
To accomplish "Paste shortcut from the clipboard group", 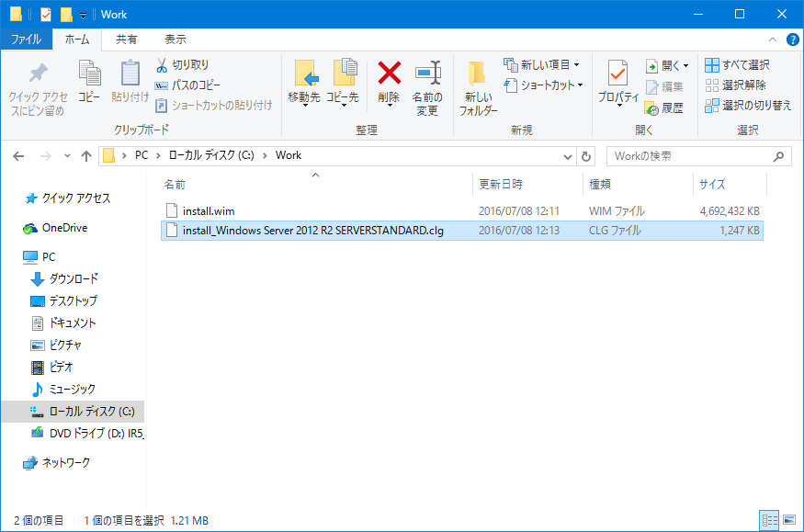I will [213, 106].
